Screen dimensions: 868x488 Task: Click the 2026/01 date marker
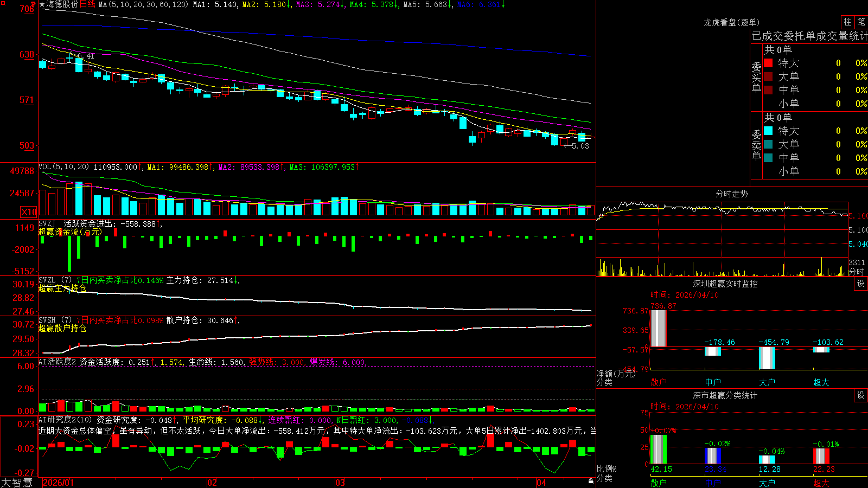click(58, 483)
